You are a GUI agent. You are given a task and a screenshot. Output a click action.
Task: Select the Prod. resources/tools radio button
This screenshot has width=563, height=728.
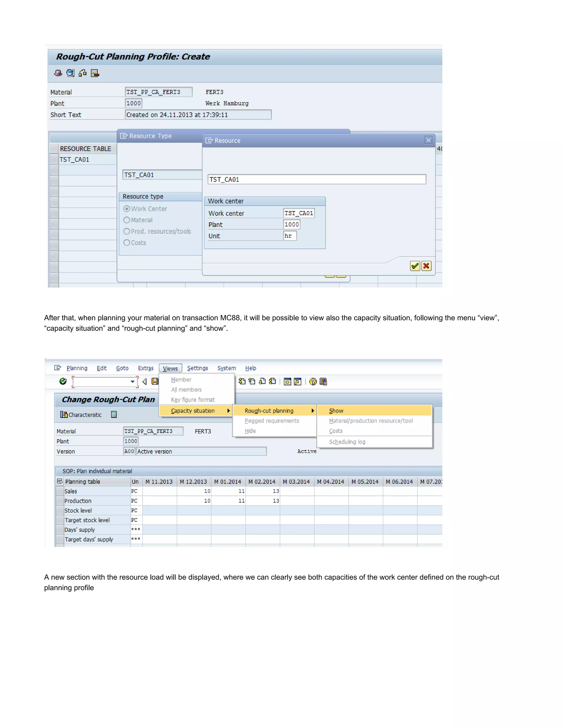coord(127,231)
